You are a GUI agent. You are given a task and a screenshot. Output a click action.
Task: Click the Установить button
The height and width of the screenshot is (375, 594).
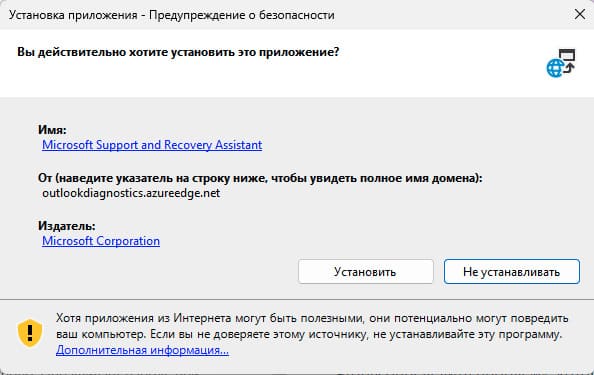click(x=366, y=272)
